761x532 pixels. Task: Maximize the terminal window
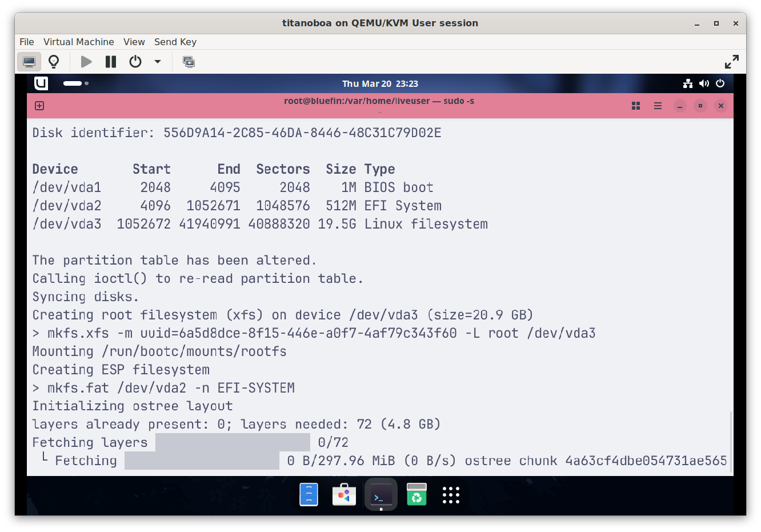700,106
